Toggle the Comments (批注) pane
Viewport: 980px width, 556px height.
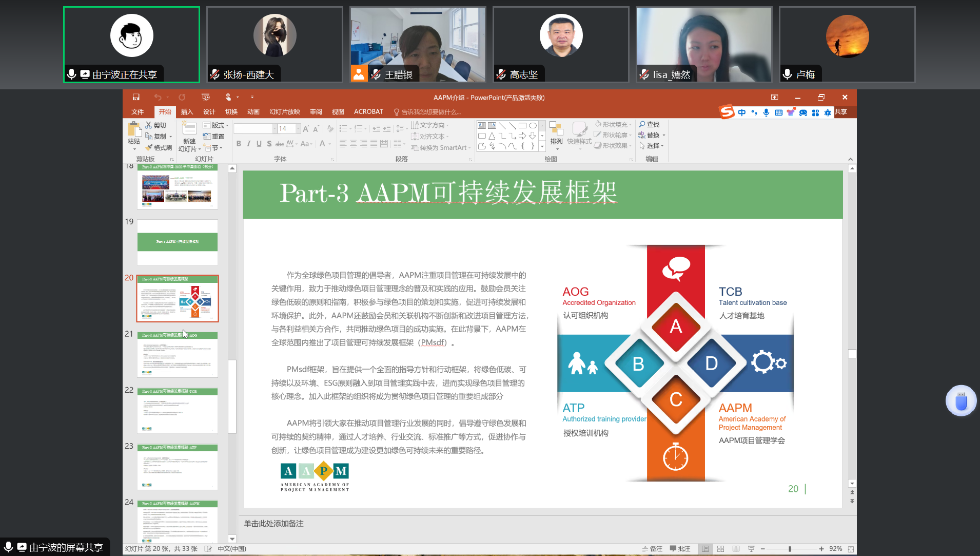pos(680,549)
